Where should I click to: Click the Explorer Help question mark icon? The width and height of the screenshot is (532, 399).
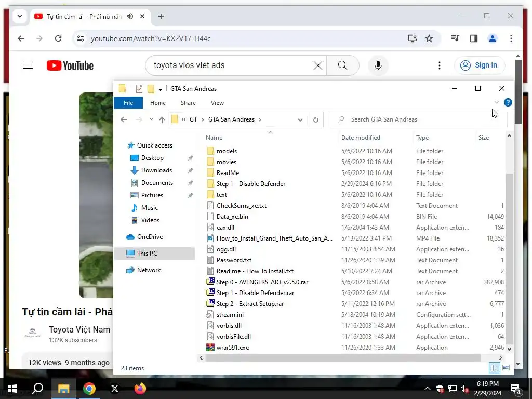508,102
